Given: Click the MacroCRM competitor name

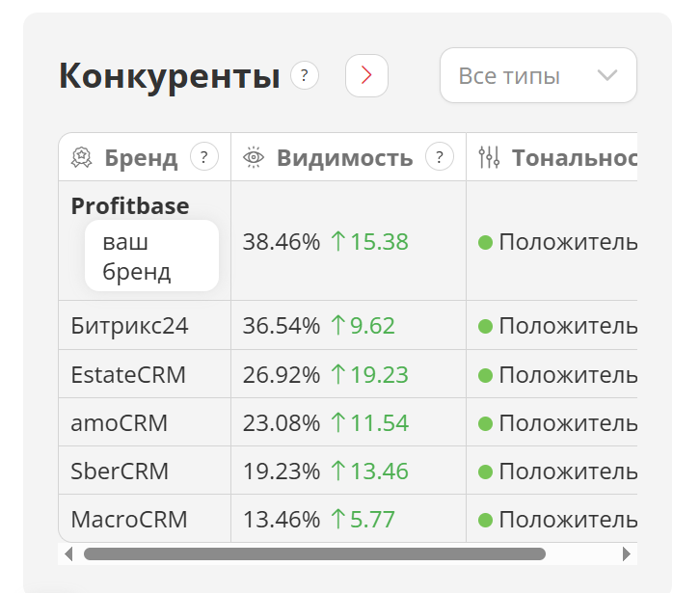Looking at the screenshot, I should pos(129,520).
